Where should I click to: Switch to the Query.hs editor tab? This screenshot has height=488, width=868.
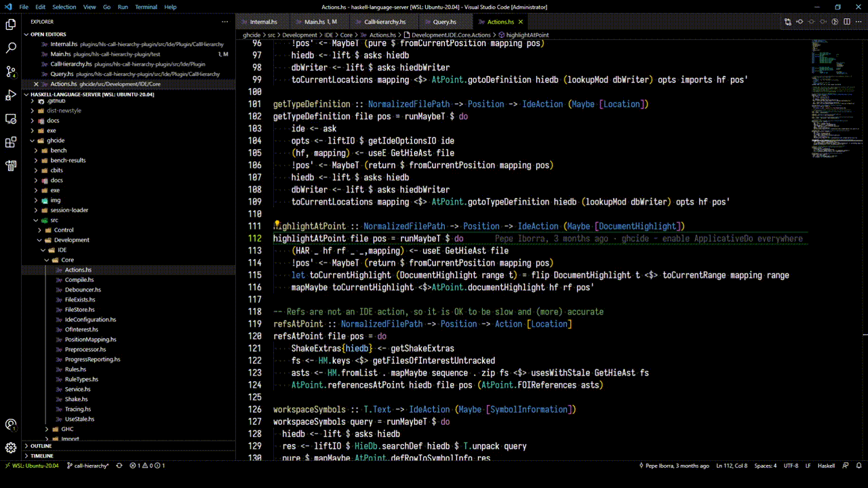(x=444, y=22)
